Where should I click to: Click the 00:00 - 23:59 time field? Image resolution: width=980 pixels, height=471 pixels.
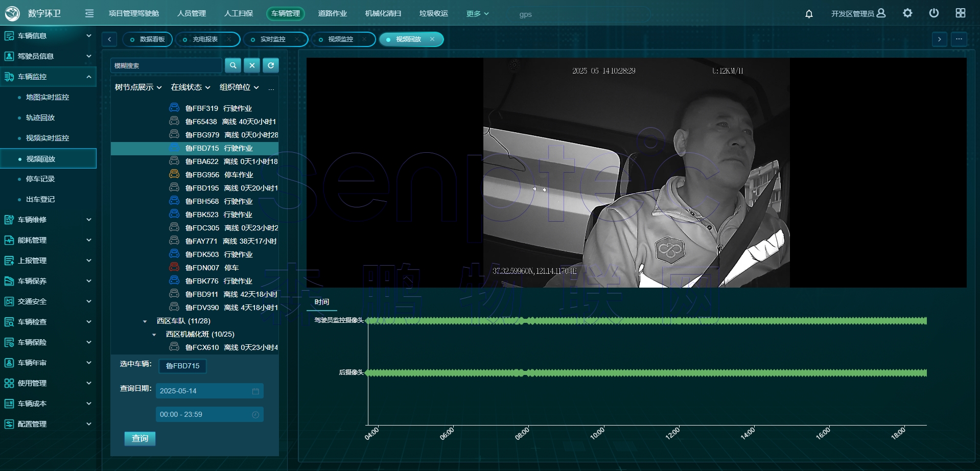[209, 414]
